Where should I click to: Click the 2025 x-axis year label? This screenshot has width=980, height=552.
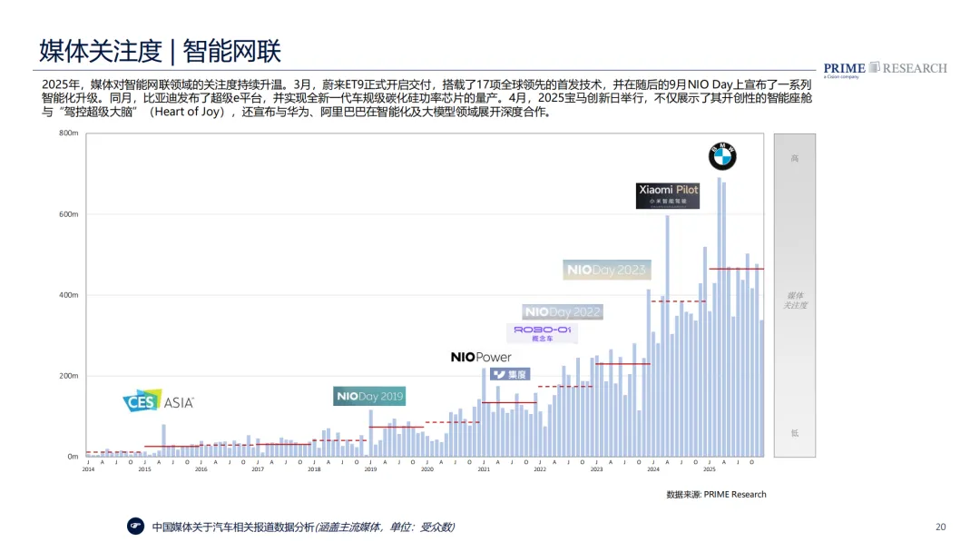click(710, 468)
